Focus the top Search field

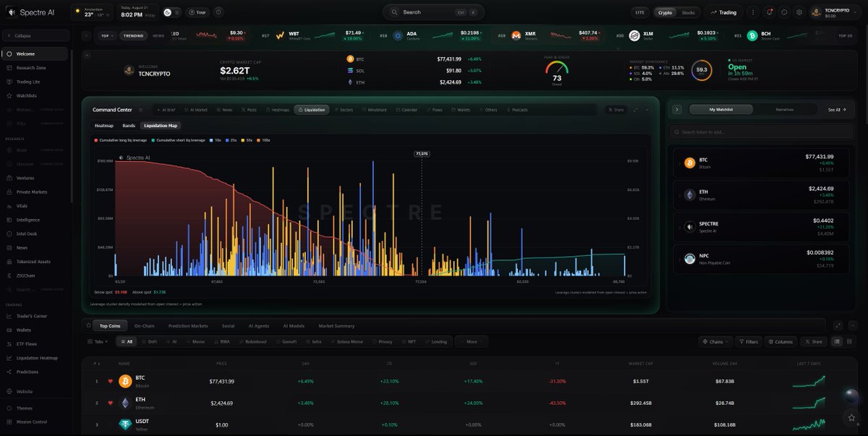pos(433,12)
